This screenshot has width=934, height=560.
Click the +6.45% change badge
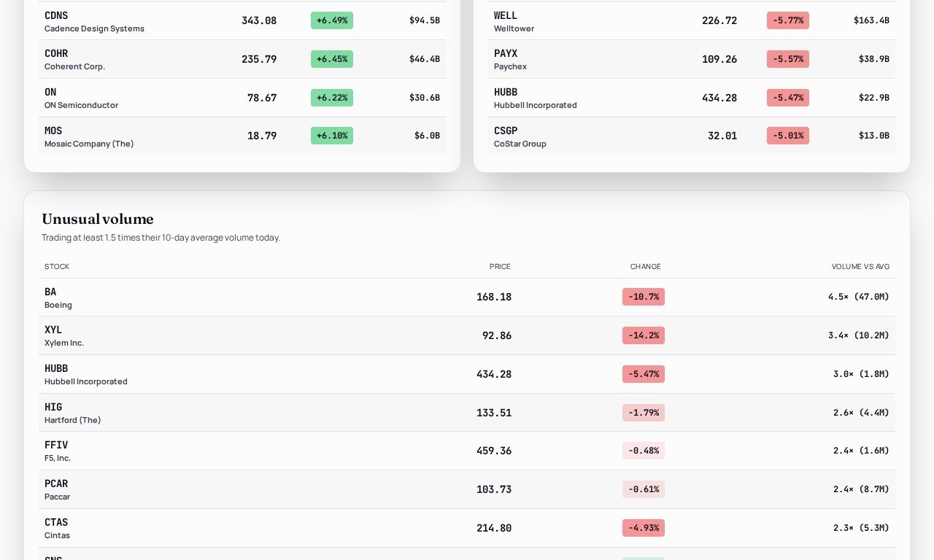click(x=332, y=59)
